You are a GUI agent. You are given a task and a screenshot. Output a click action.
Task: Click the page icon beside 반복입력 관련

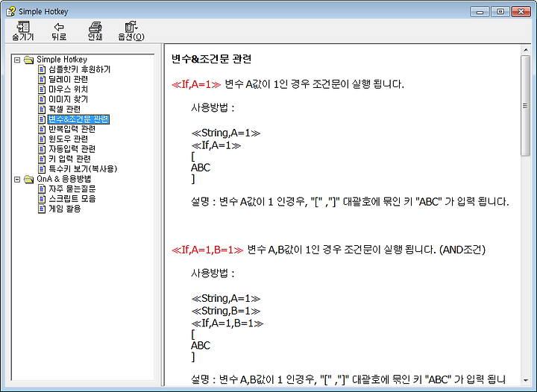(42, 129)
